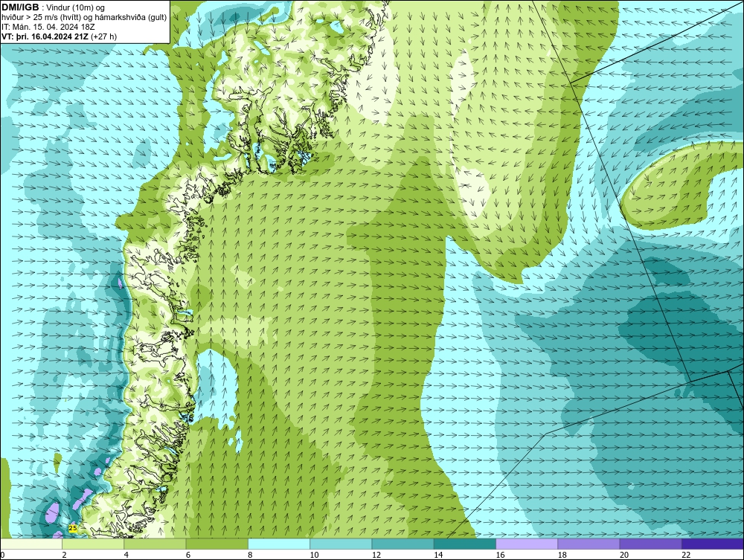
Task: Select the legend swatch between 14 and 16
Action: (x=465, y=544)
